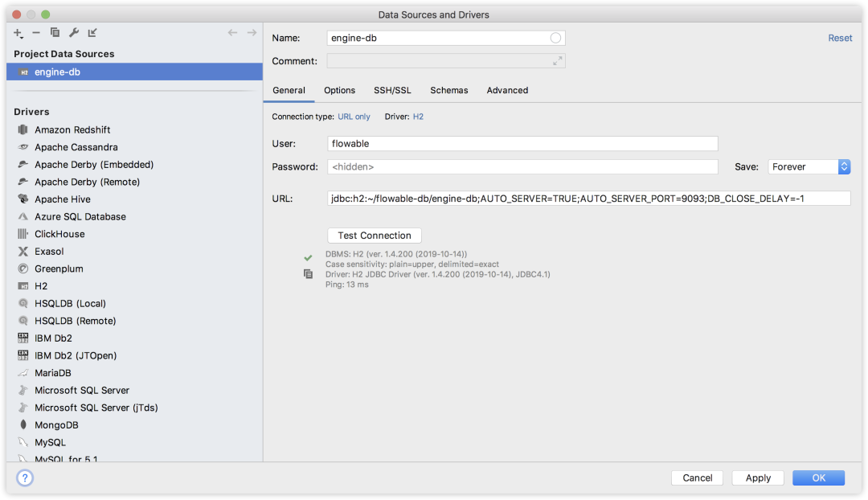Select Microsoft SQL Server driver

click(x=134, y=391)
